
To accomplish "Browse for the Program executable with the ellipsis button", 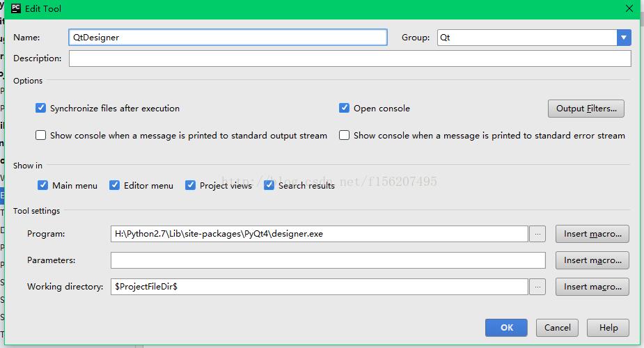I will point(537,234).
